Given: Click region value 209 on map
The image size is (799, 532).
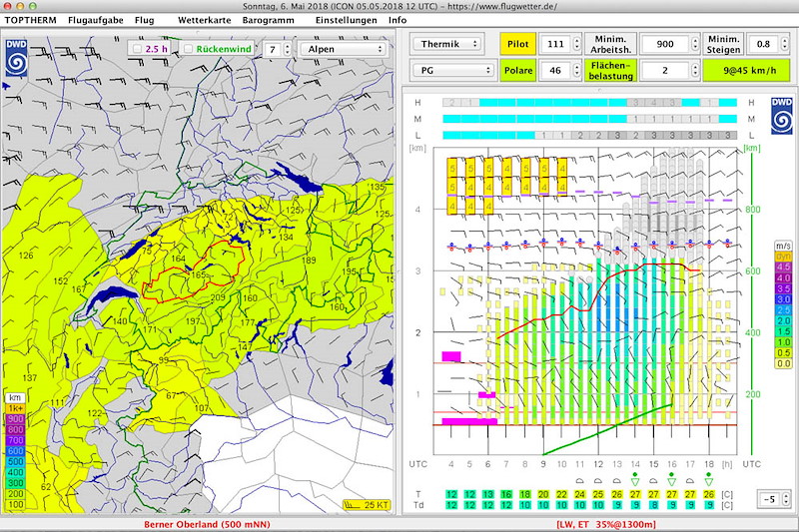Looking at the screenshot, I should point(218,297).
